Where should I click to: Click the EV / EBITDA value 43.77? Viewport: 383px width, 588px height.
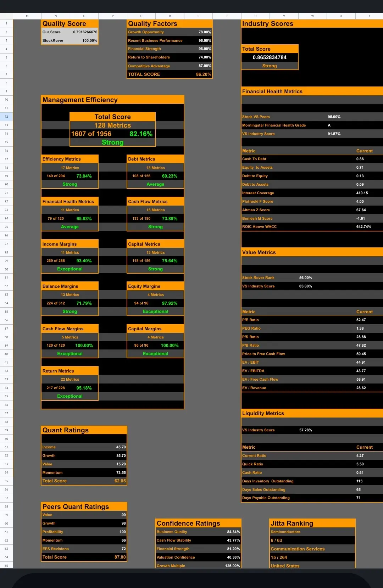361,371
